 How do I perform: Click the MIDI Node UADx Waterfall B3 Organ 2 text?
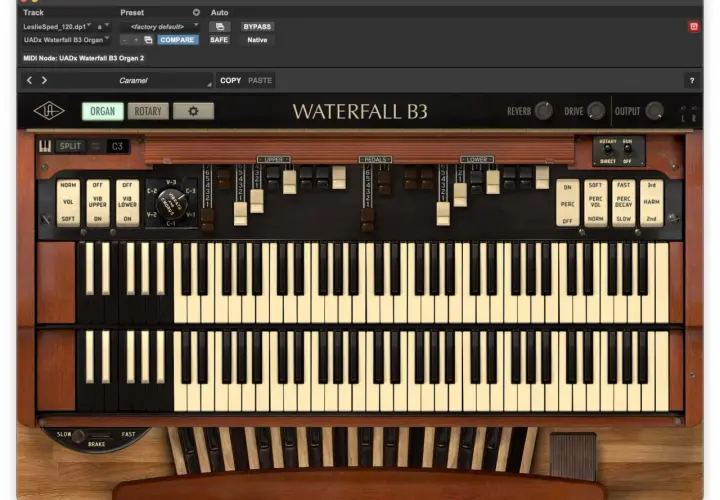coord(84,58)
